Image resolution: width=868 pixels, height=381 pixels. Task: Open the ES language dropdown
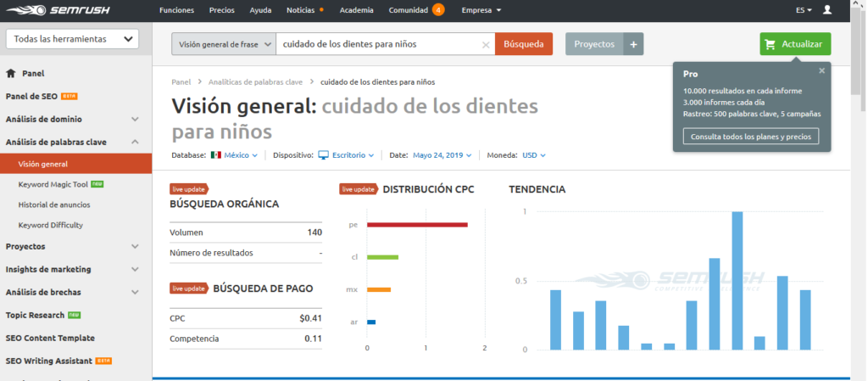click(x=804, y=10)
